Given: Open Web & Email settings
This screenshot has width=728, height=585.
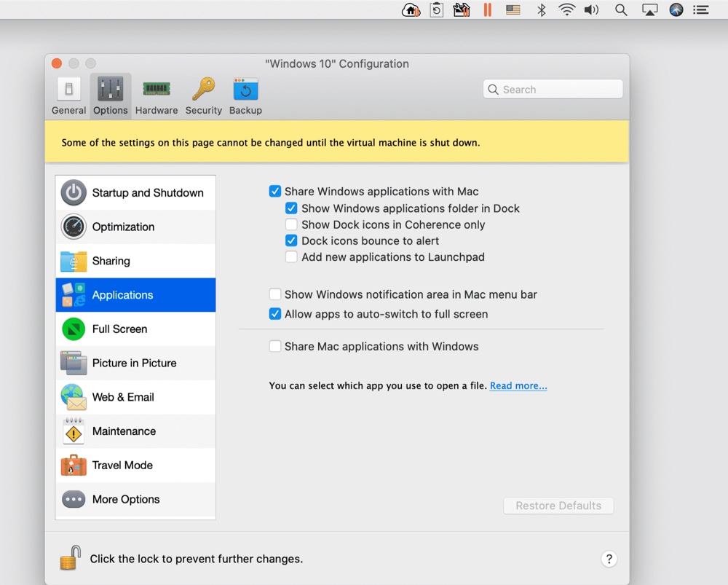Looking at the screenshot, I should (x=135, y=397).
